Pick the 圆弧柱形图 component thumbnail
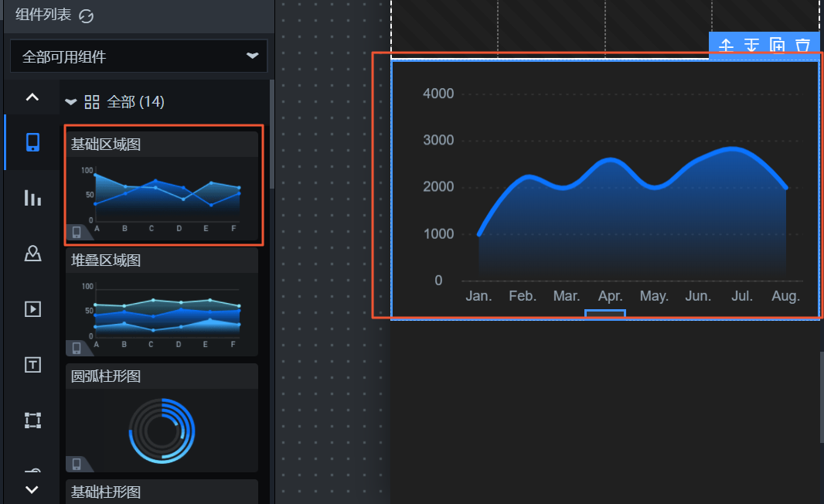824x504 pixels. click(x=162, y=431)
